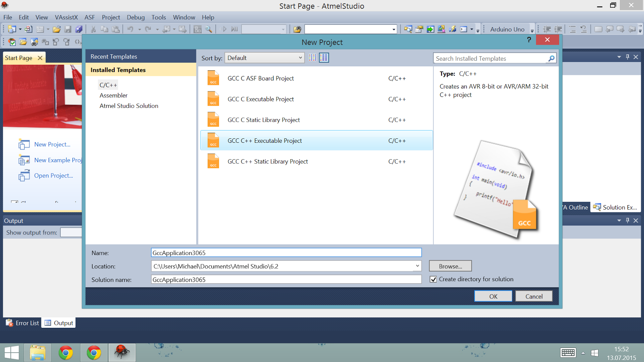
Task: Click the Copy toolbar icon
Action: click(104, 29)
